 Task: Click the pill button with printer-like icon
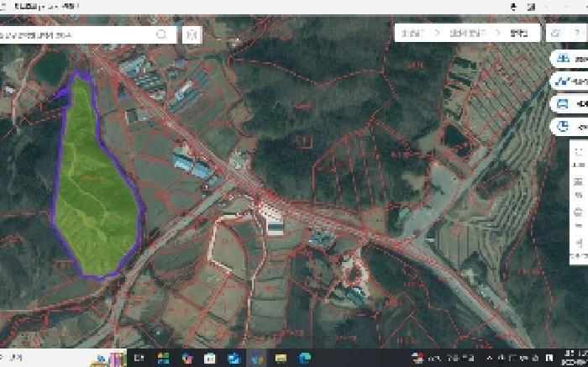coord(570,104)
